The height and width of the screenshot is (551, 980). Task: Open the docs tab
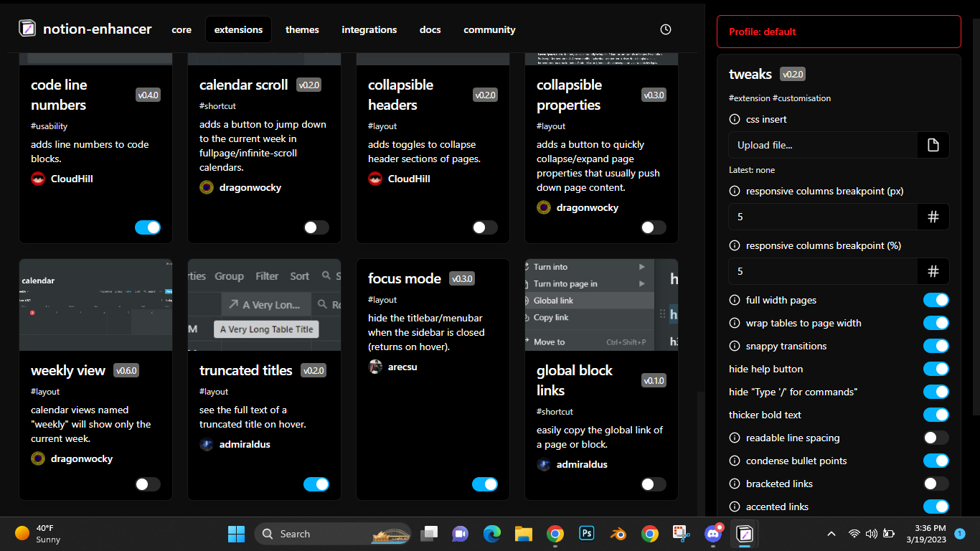click(430, 29)
